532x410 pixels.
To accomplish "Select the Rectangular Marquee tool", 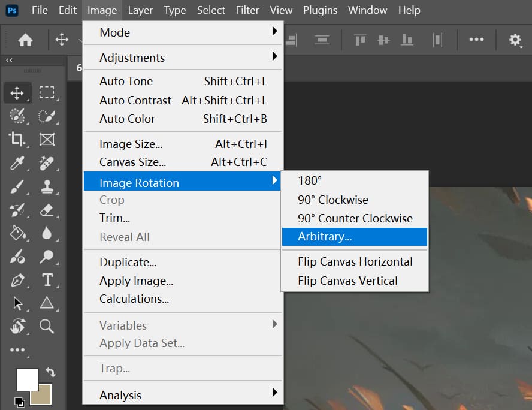I will point(47,93).
